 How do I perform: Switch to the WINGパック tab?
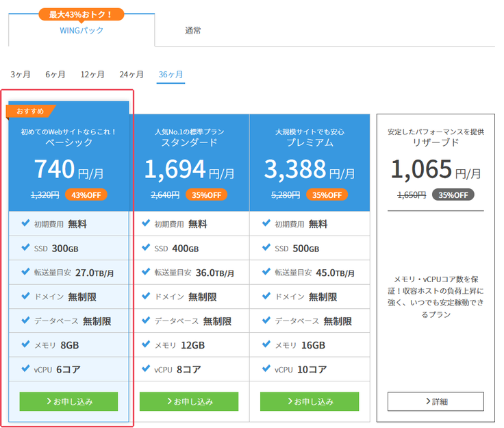tap(81, 30)
